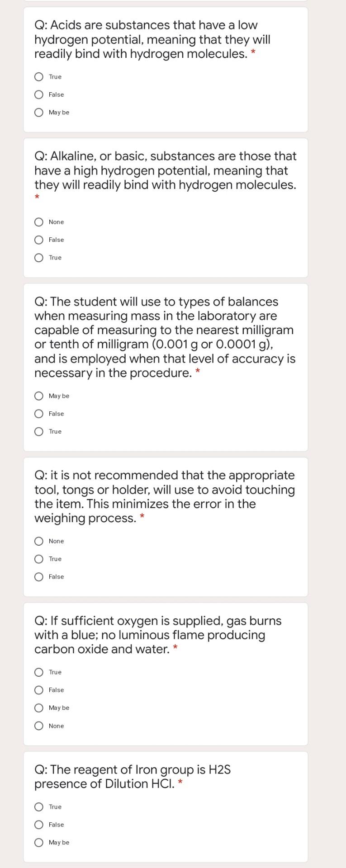
Task: Mark True for the alkaline substances question
Action: [x=39, y=258]
